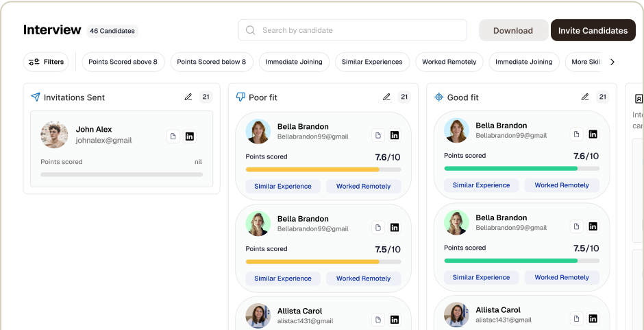Toggle the Points Scored above 8 filter chip
The width and height of the screenshot is (644, 330).
tap(123, 62)
